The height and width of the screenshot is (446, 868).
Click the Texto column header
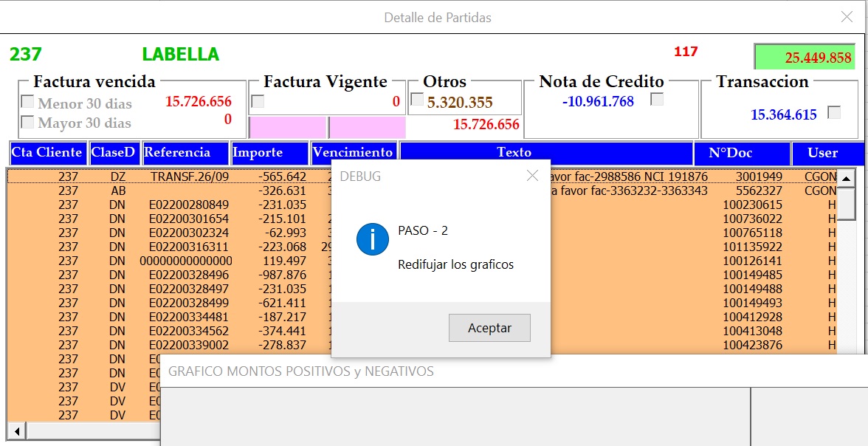(546, 153)
